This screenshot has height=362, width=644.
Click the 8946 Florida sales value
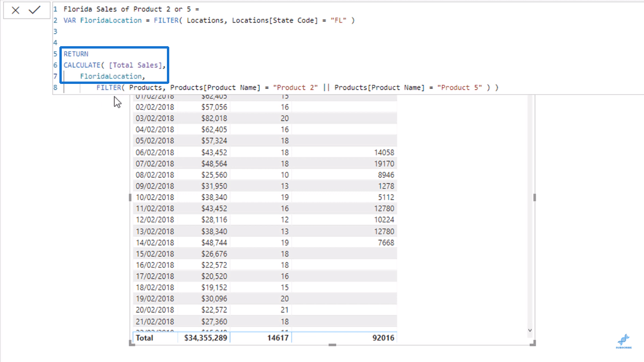coord(386,175)
